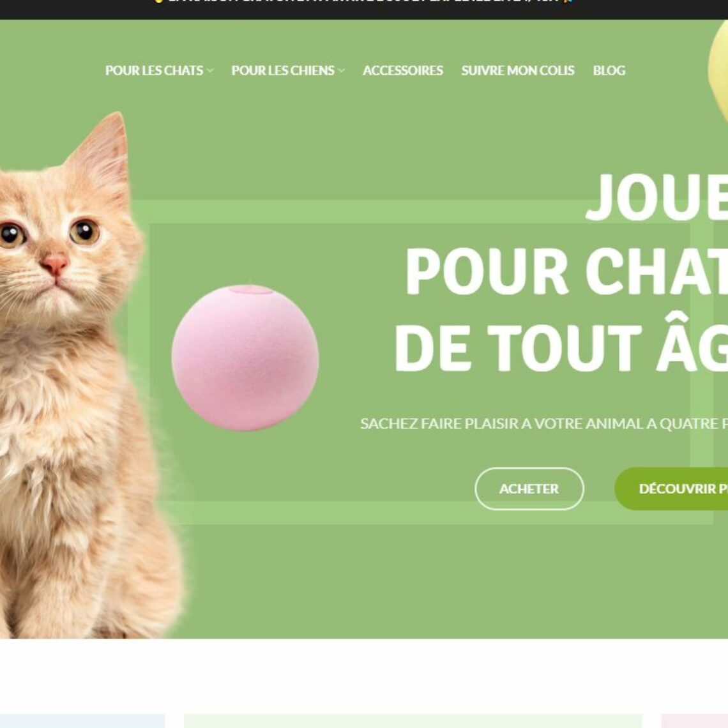
Task: Open the pale blue card at the bottom
Action: click(82, 721)
